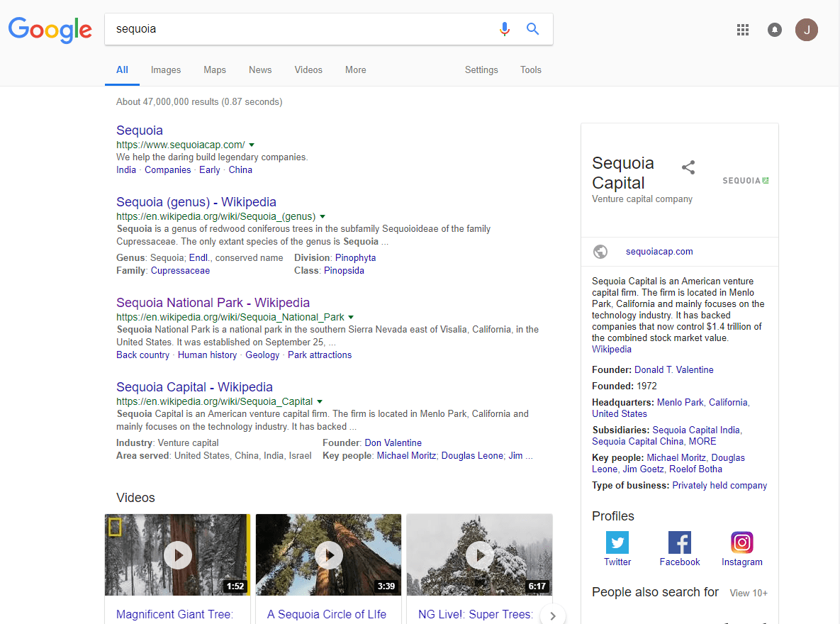Open the Pinopsida class link

344,271
